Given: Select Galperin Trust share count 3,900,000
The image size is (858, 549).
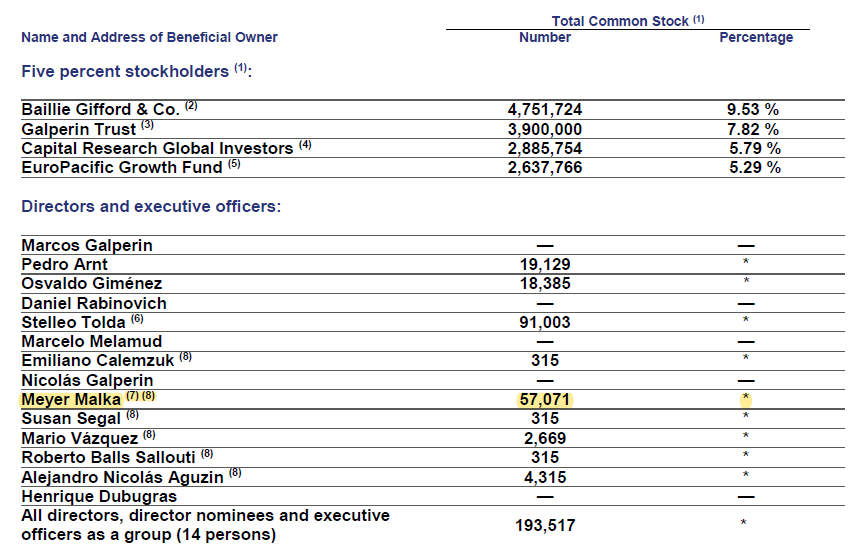Looking at the screenshot, I should tap(544, 129).
